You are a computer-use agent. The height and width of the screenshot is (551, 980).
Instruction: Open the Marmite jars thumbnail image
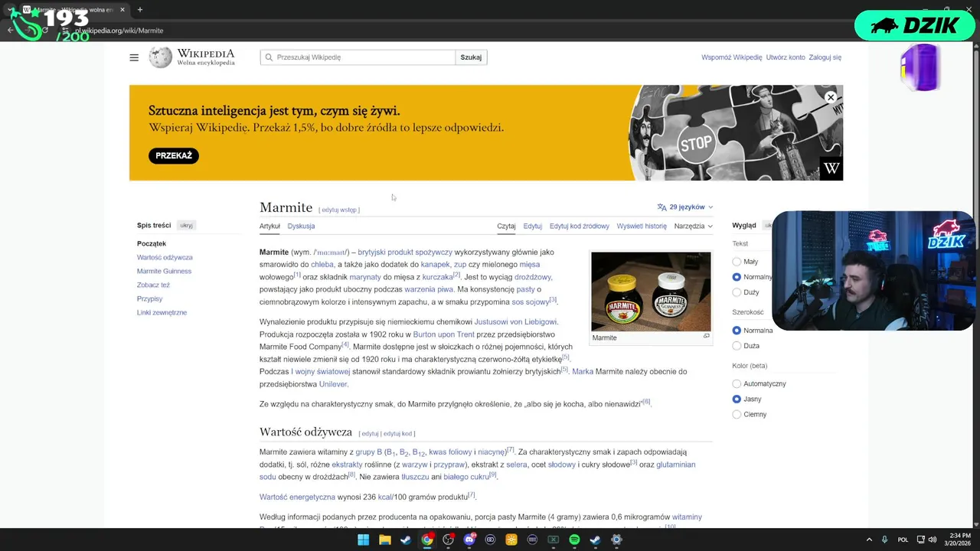click(651, 292)
